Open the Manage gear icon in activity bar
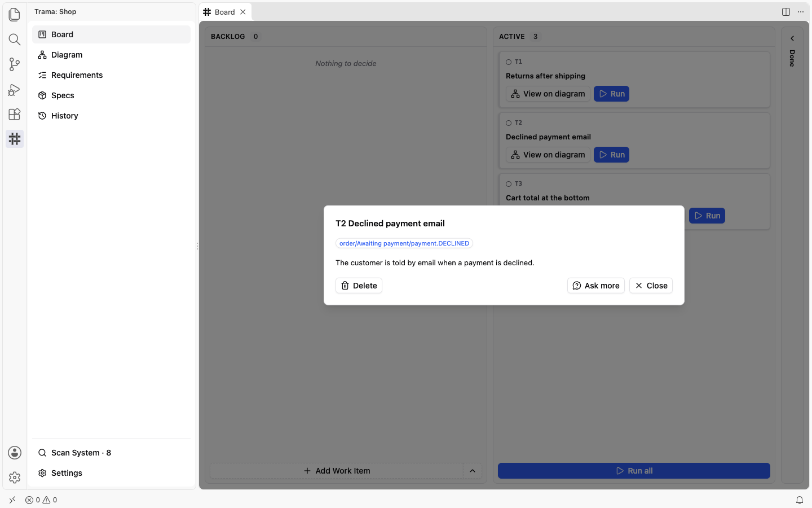The width and height of the screenshot is (812, 508). point(15,478)
